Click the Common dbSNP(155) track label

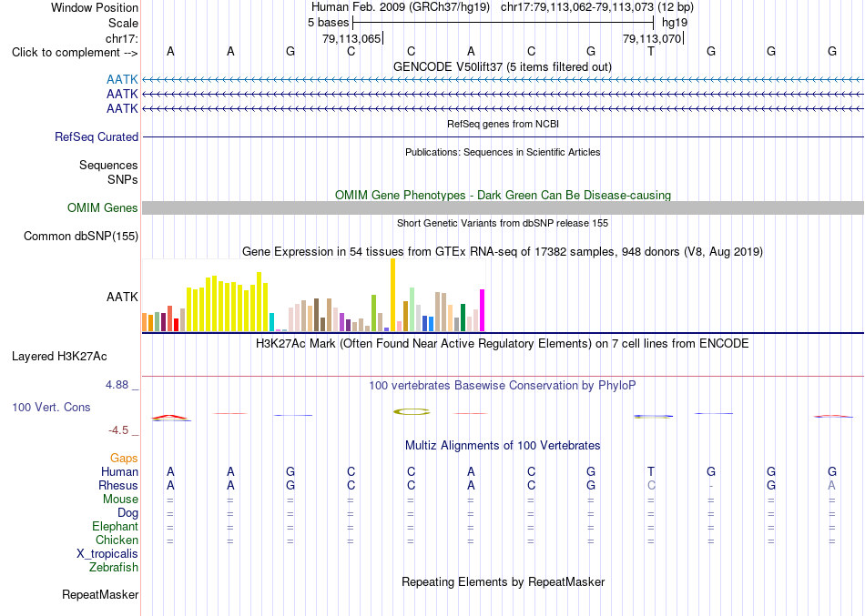coord(80,236)
